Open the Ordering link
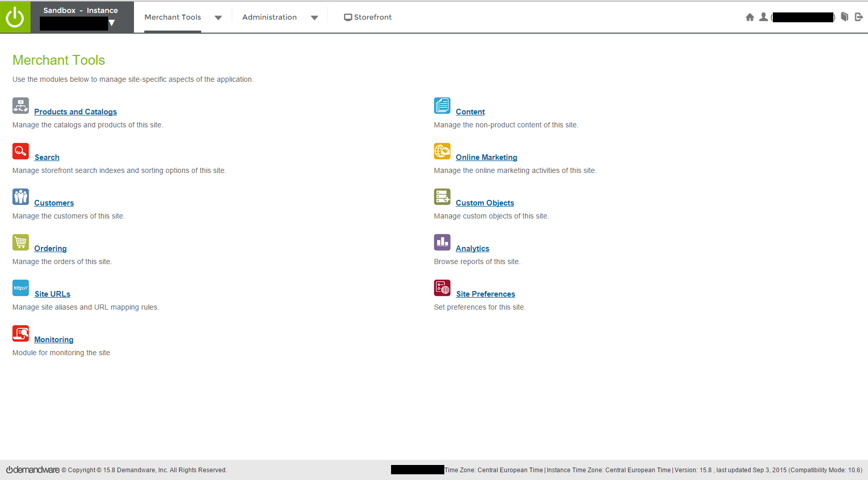This screenshot has height=480, width=868. point(50,249)
